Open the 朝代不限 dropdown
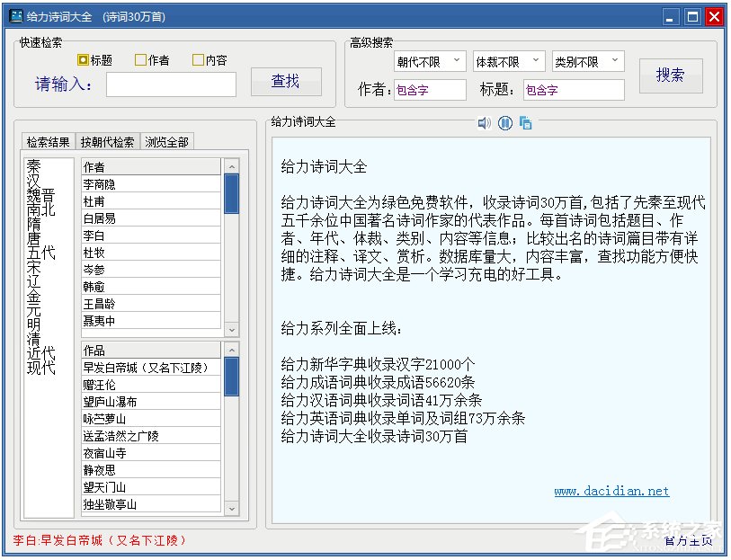 (x=430, y=61)
